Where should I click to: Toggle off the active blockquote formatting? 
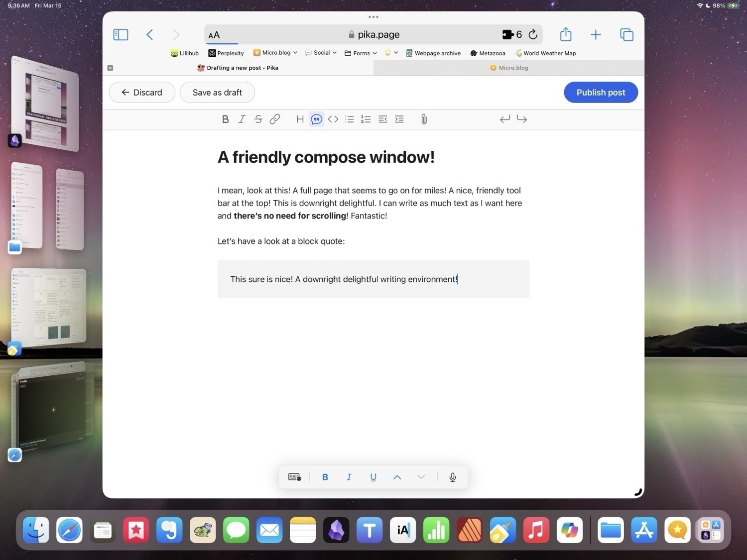tap(316, 119)
